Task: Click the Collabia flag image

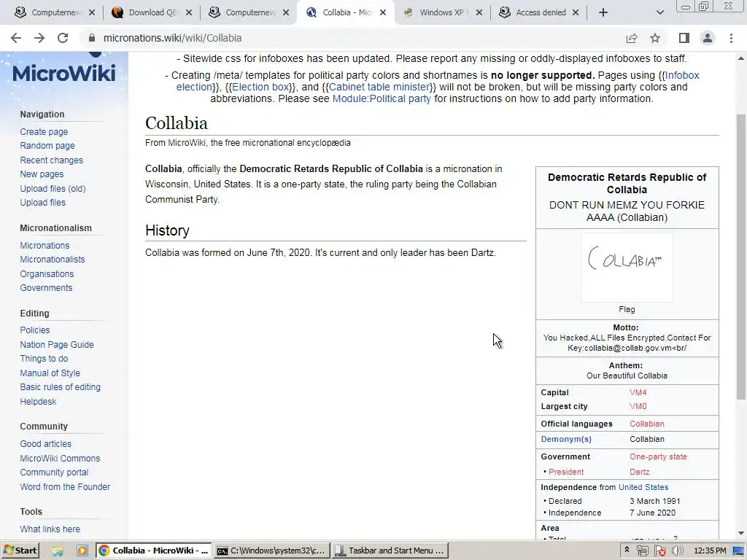Action: click(627, 267)
